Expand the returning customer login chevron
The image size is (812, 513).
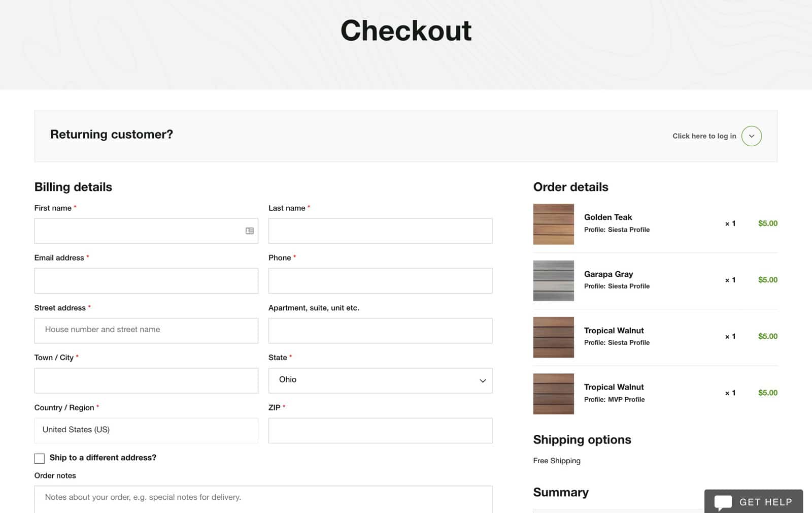[x=751, y=136]
